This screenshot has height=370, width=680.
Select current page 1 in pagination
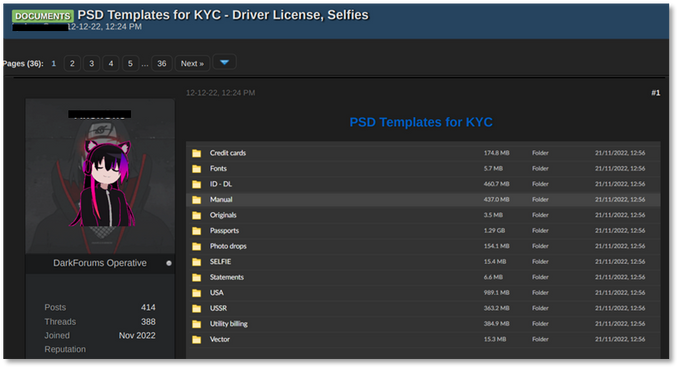tap(54, 64)
